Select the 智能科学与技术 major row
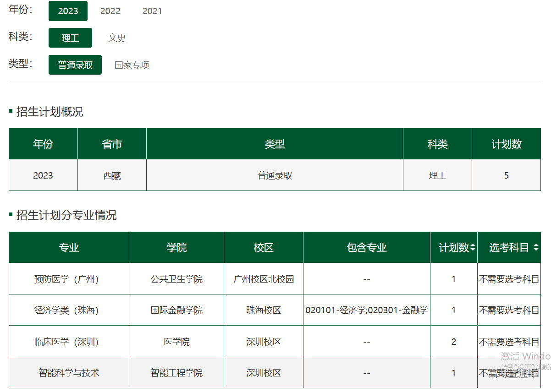Image resolution: width=551 pixels, height=392 pixels. point(69,373)
